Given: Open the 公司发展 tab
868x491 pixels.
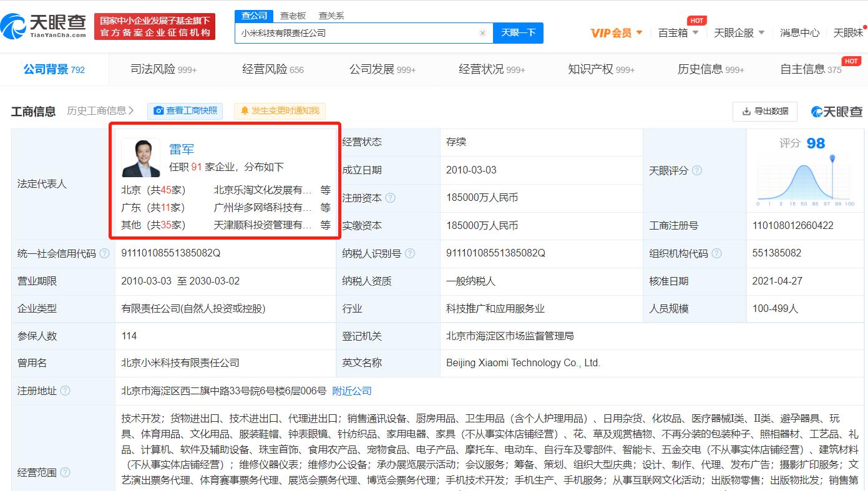Looking at the screenshot, I should pos(383,69).
